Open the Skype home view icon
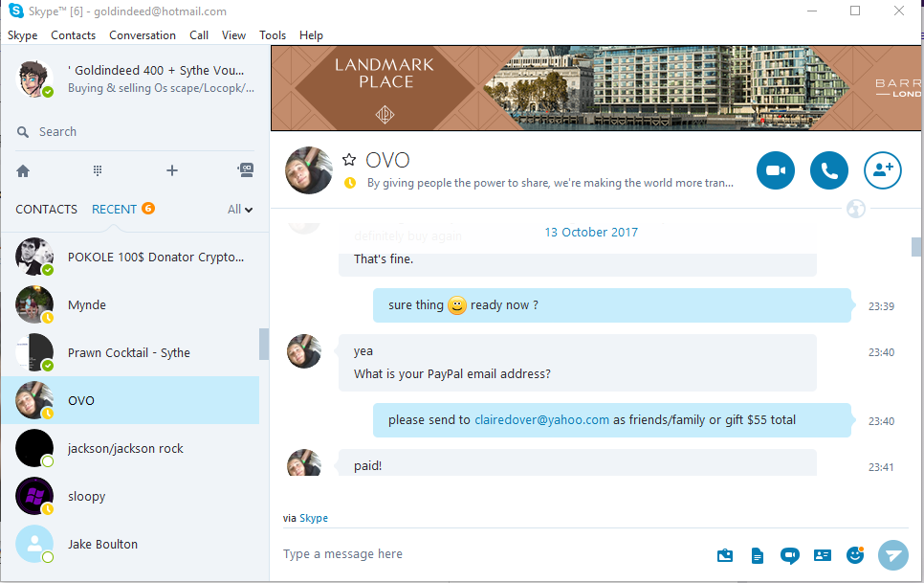Viewport: 924px width, 583px height. pyautogui.click(x=23, y=171)
